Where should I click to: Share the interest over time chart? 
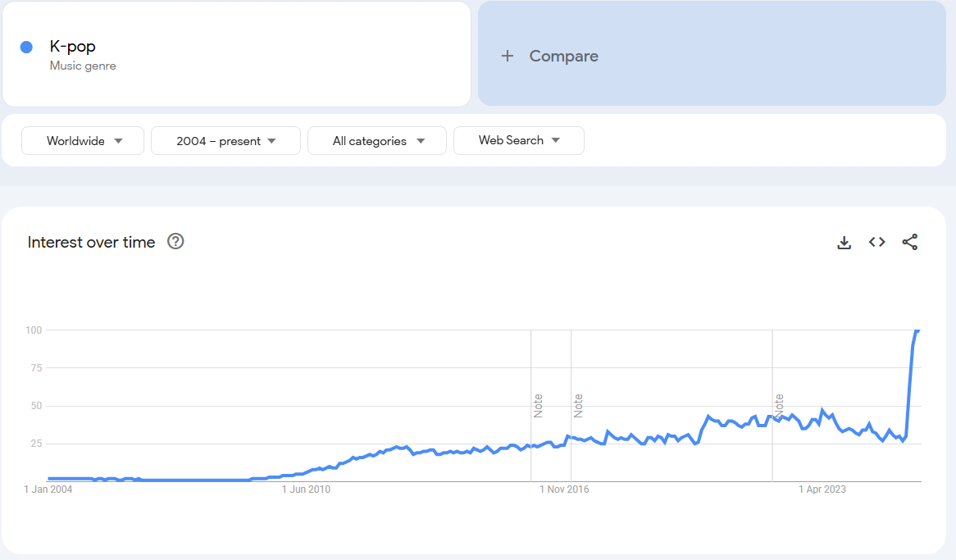(909, 242)
